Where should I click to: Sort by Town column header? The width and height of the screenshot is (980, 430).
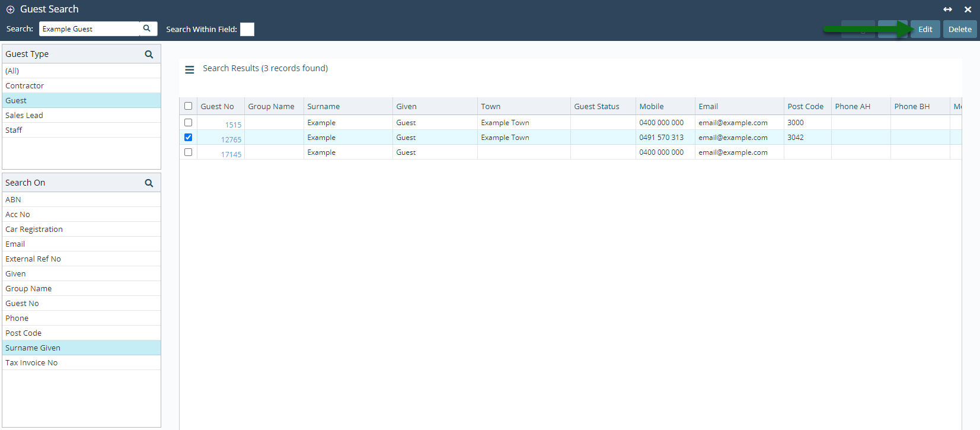[x=524, y=106]
